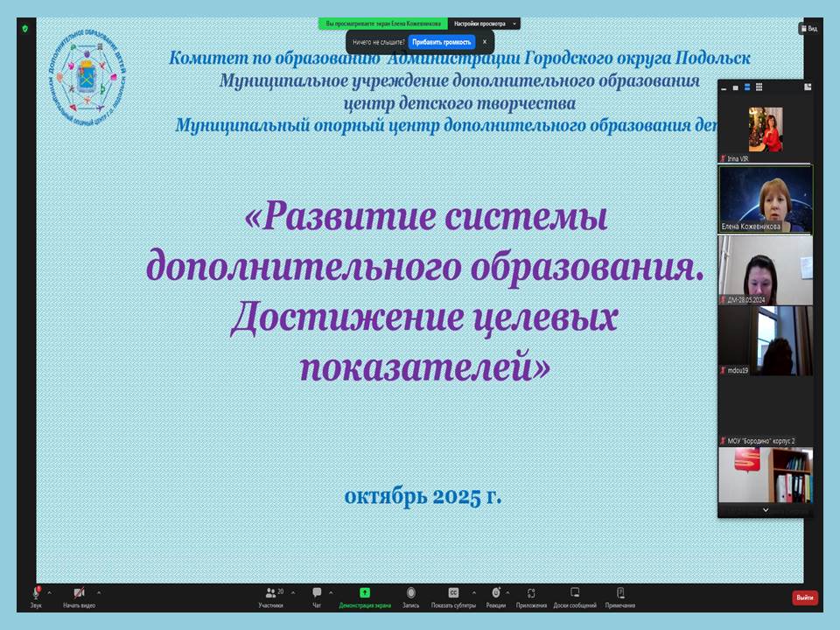Screen dimensions: 840x630
Task: Switch to grid view in video panel
Action: tap(759, 87)
